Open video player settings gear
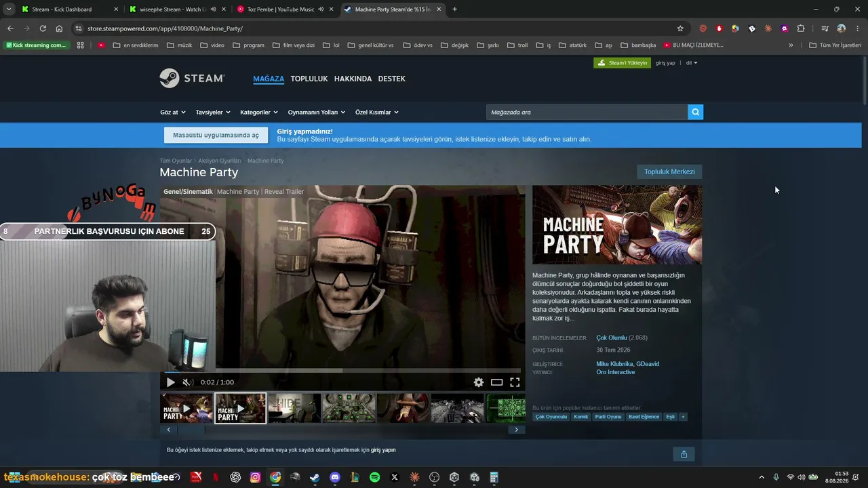This screenshot has width=868, height=488. point(479,382)
